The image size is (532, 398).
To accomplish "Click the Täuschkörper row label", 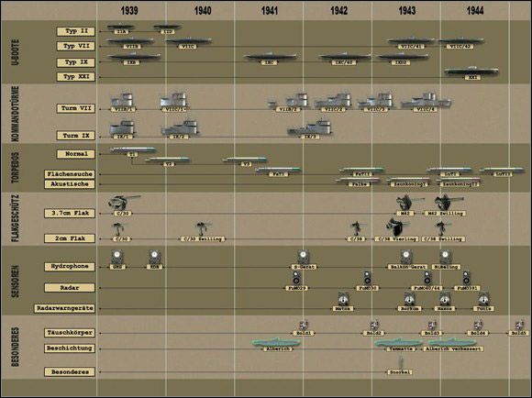I will pos(69,333).
